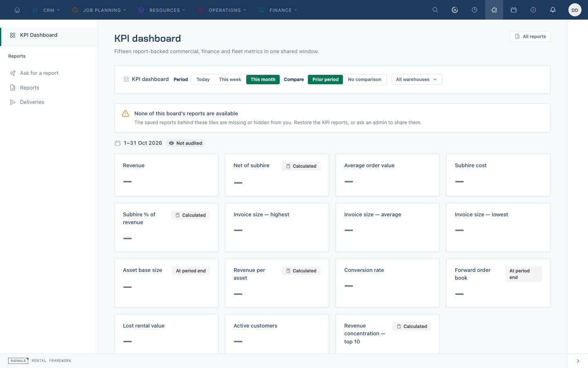Image resolution: width=588 pixels, height=368 pixels.
Task: Open the progress ring showing 25
Action: 455,10
